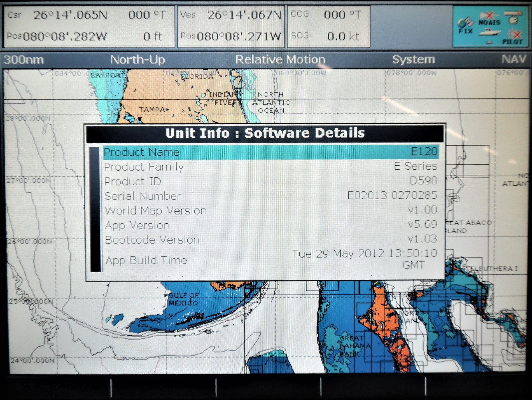
Task: Click INDIAN RIVER label on chart
Action: 223,99
